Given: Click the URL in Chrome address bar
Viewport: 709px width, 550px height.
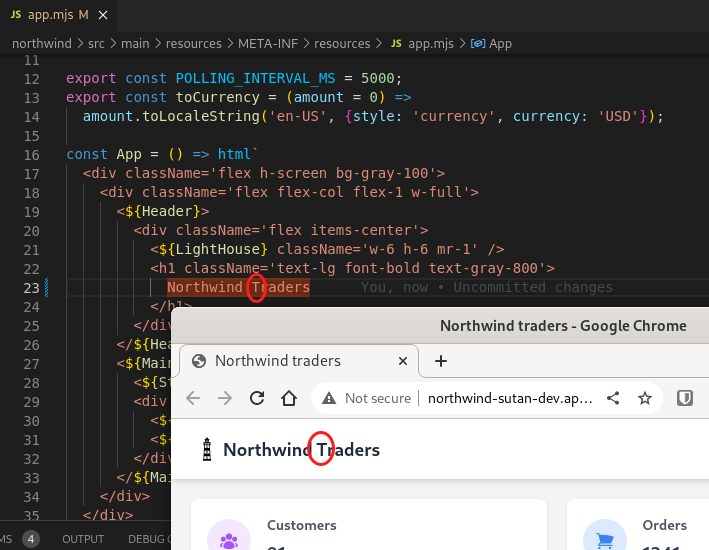Looking at the screenshot, I should [510, 398].
